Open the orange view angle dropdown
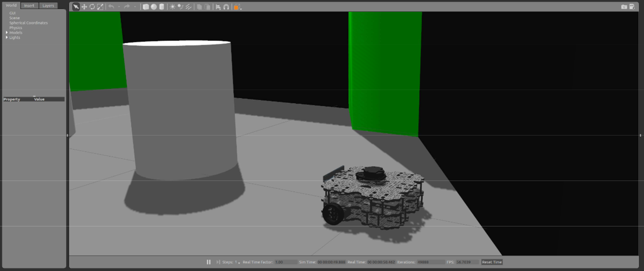The image size is (644, 271). coord(238,7)
